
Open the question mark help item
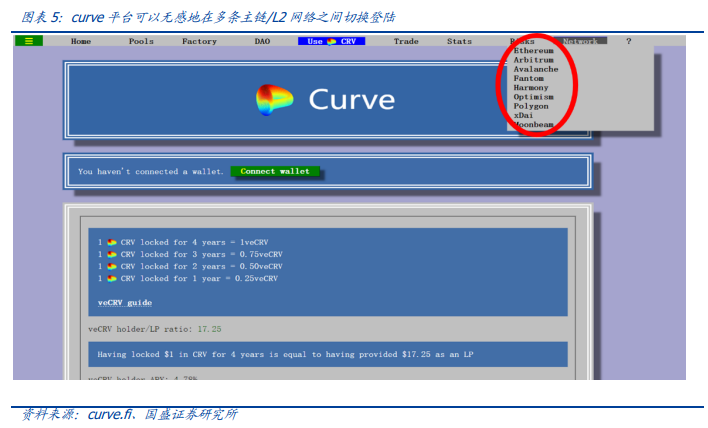[628, 41]
